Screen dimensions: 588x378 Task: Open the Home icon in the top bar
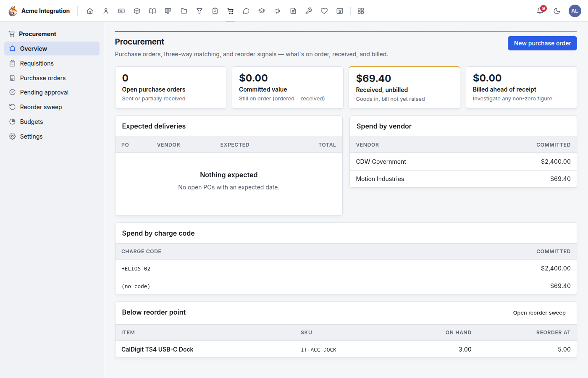point(90,11)
